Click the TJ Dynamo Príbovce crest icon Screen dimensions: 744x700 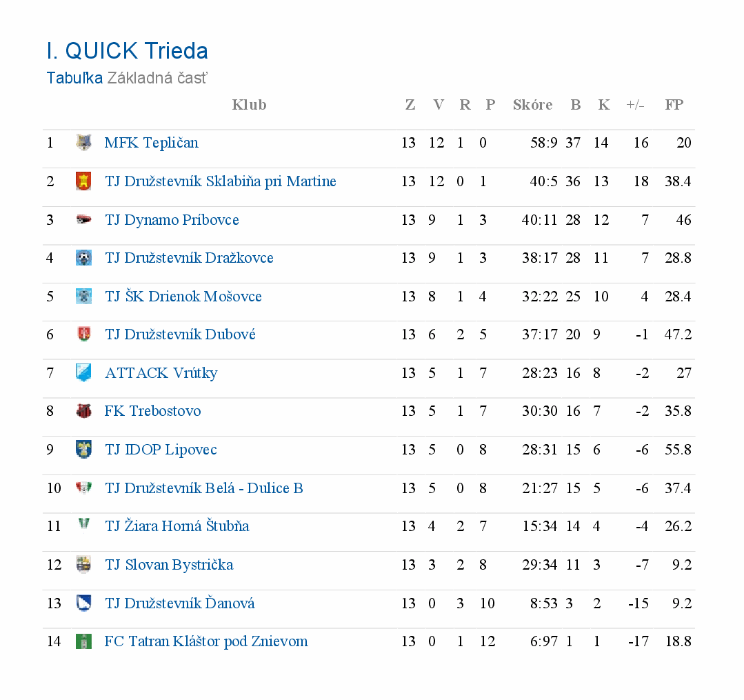tap(83, 220)
